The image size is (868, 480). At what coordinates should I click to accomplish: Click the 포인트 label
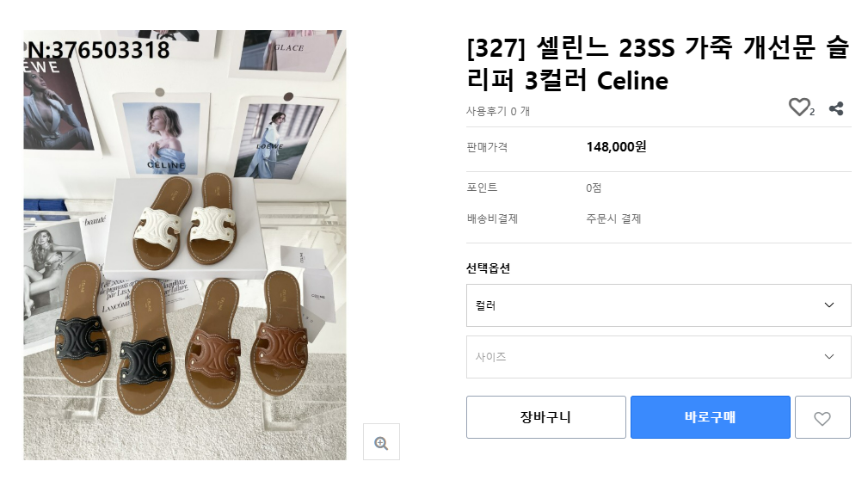click(482, 188)
